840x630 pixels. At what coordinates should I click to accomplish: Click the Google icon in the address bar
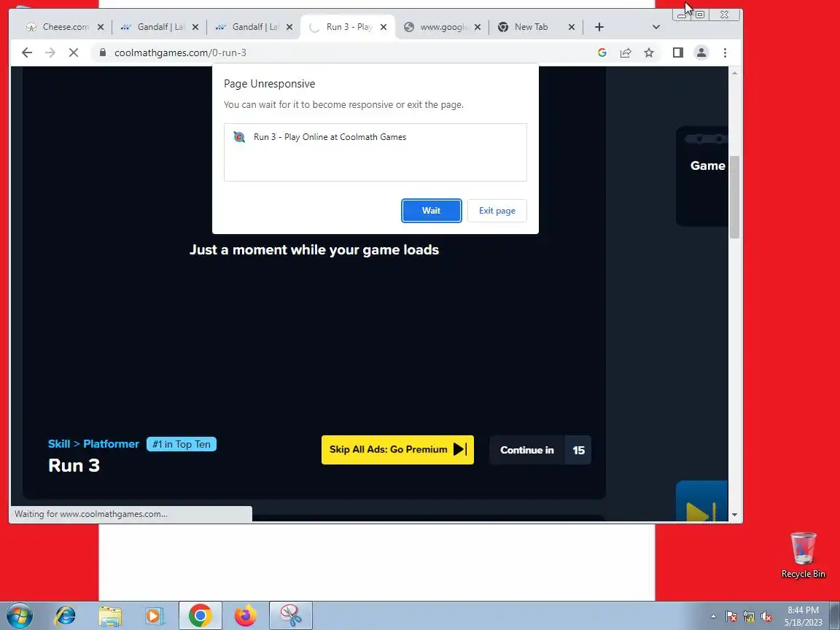click(602, 52)
